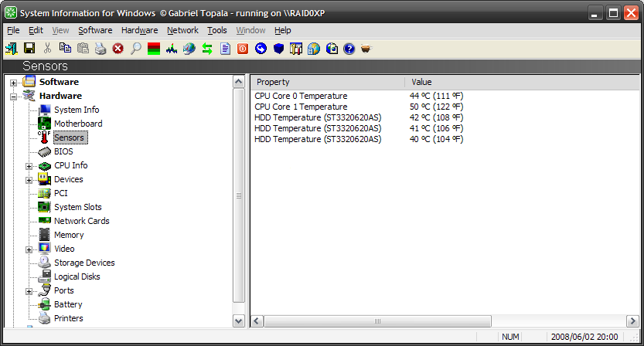
Task: Click the blue question mark help icon
Action: [x=349, y=49]
